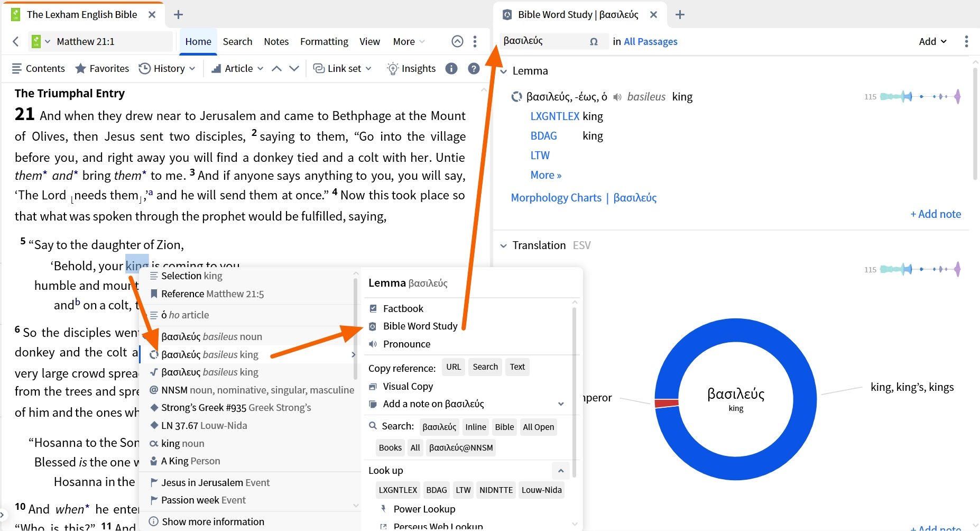Click + Add note in Lemma section
This screenshot has height=531, width=980.
[x=936, y=214]
